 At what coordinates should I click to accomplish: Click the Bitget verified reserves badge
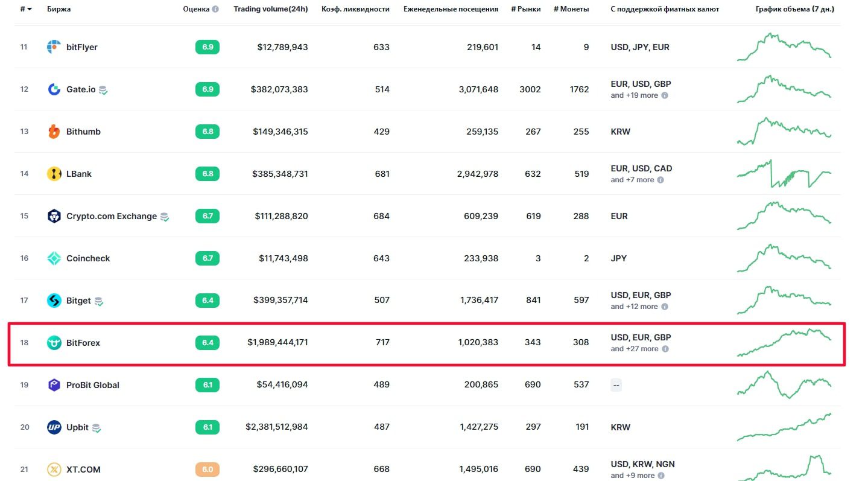[x=99, y=301]
